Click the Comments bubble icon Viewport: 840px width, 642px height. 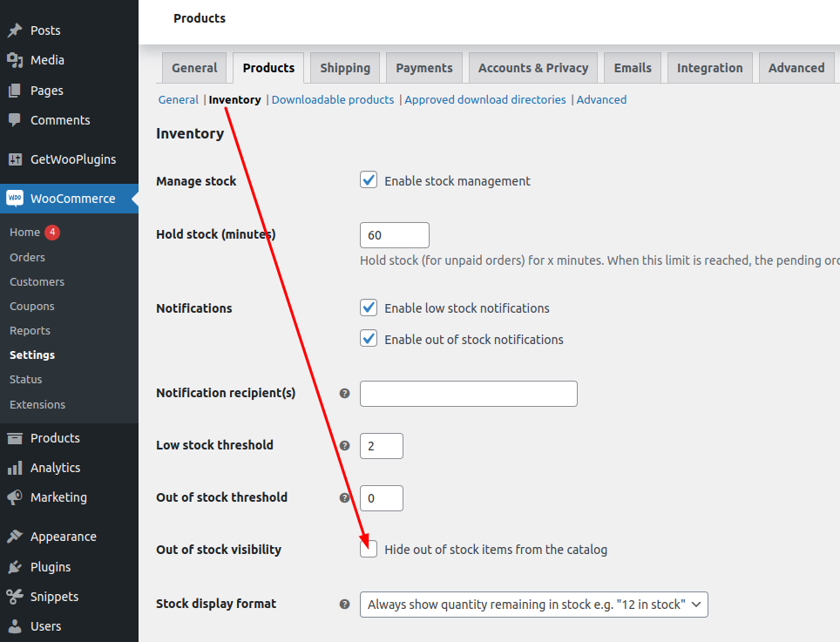pyautogui.click(x=15, y=120)
